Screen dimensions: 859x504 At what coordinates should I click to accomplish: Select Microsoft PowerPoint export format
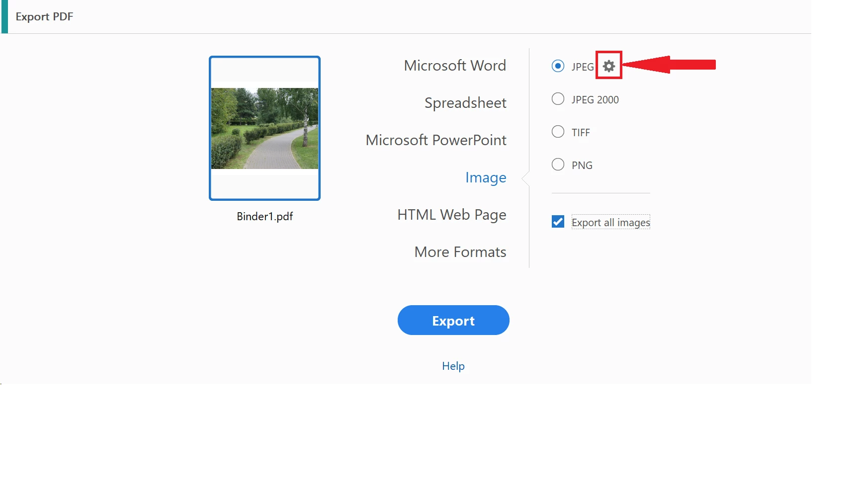[x=436, y=140]
